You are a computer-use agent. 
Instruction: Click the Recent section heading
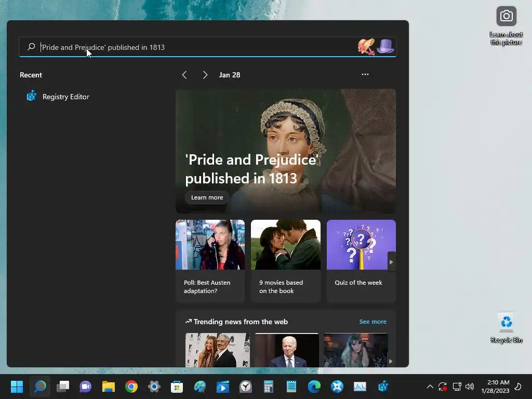coord(31,75)
